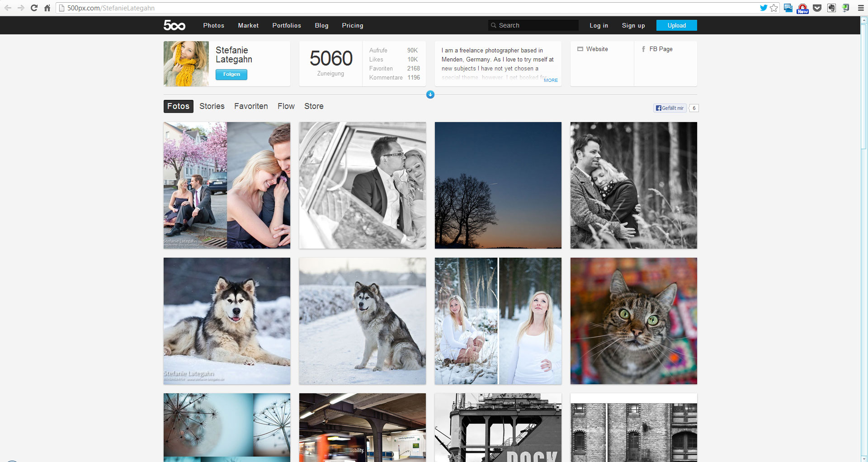The width and height of the screenshot is (868, 462).
Task: Open the Chrome menu hamburger icon
Action: [861, 8]
